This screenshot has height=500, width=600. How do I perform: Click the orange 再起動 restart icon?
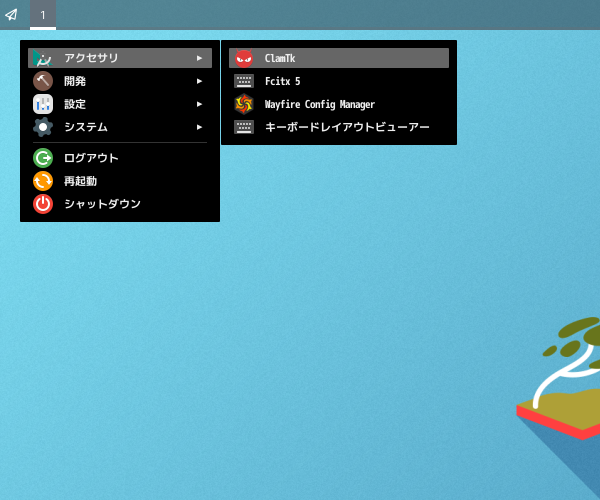tap(43, 181)
